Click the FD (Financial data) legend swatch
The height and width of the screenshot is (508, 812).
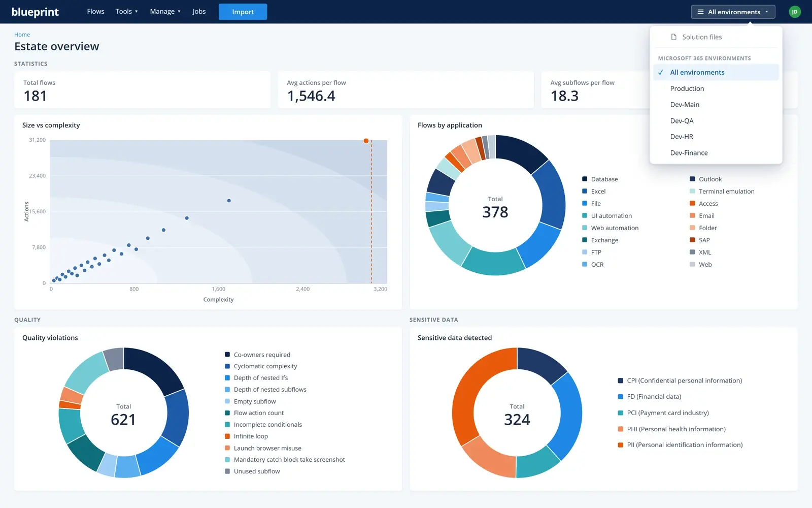click(x=620, y=397)
